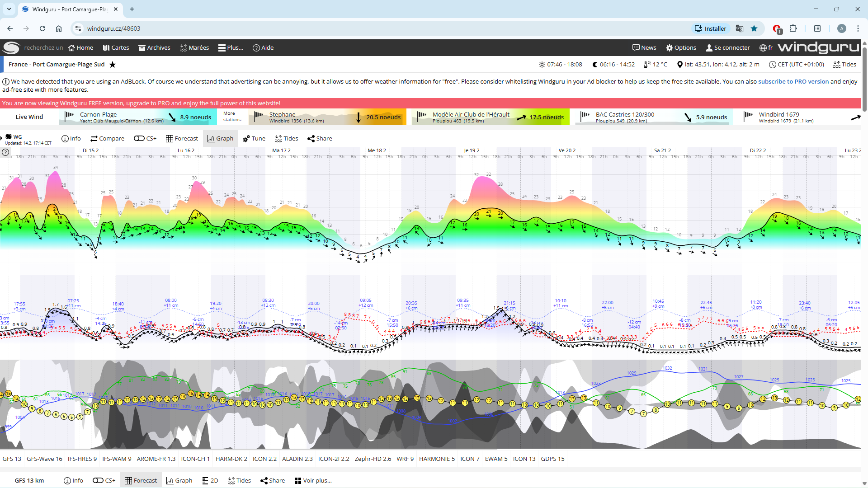This screenshot has height=488, width=868.
Task: Open Cartes maps in navigation bar
Action: pyautogui.click(x=116, y=48)
